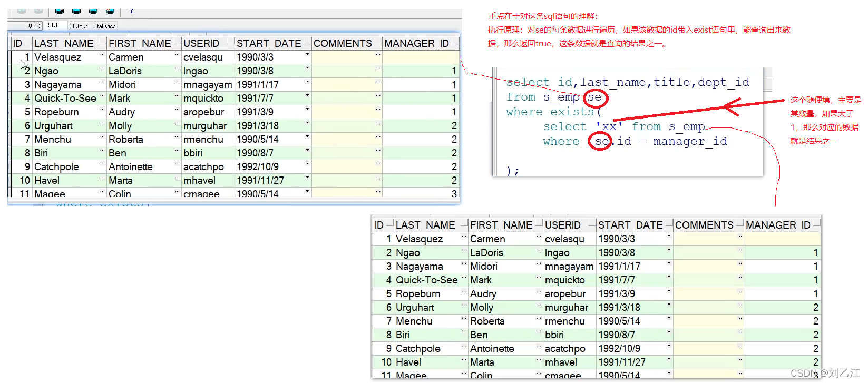Open date dropdown for 1990/3/8 in upper grid
The width and height of the screenshot is (868, 383).
307,68
